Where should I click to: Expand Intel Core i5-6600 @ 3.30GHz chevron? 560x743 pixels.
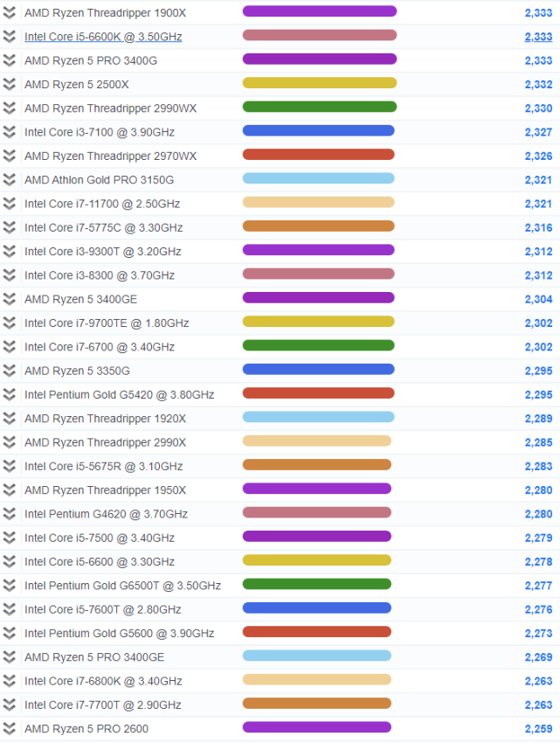[x=9, y=561]
